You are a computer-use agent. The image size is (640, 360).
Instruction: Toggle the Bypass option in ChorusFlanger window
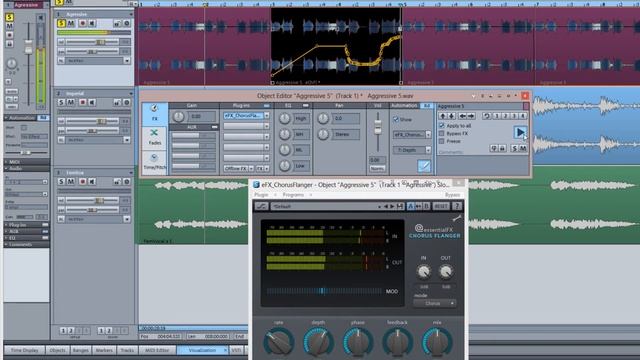point(452,195)
